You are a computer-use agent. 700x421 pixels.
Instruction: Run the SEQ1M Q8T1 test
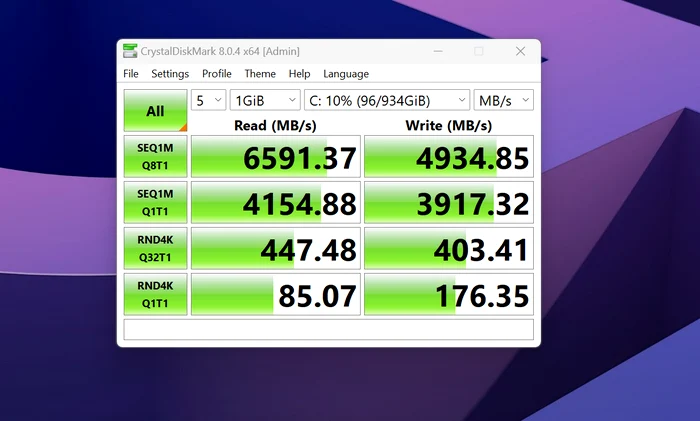(155, 157)
